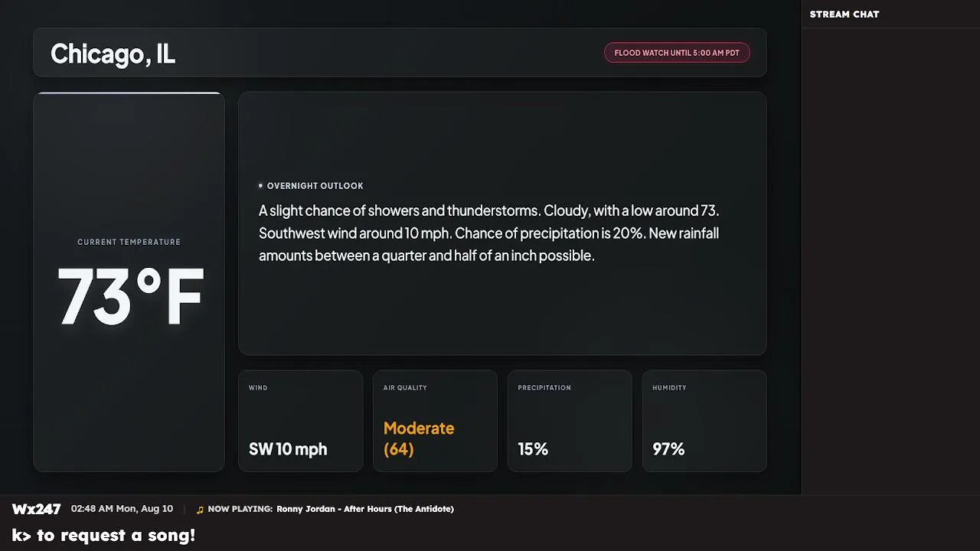
Task: Select the Wind SW 10 mph card
Action: point(300,421)
